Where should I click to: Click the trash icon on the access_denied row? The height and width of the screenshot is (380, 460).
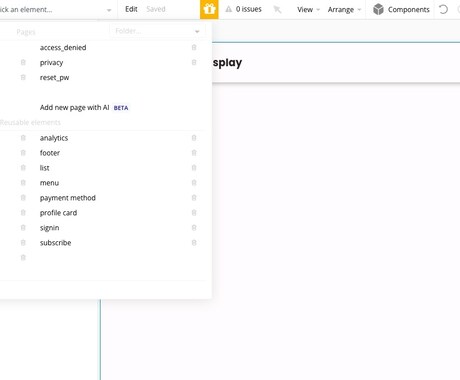(194, 47)
